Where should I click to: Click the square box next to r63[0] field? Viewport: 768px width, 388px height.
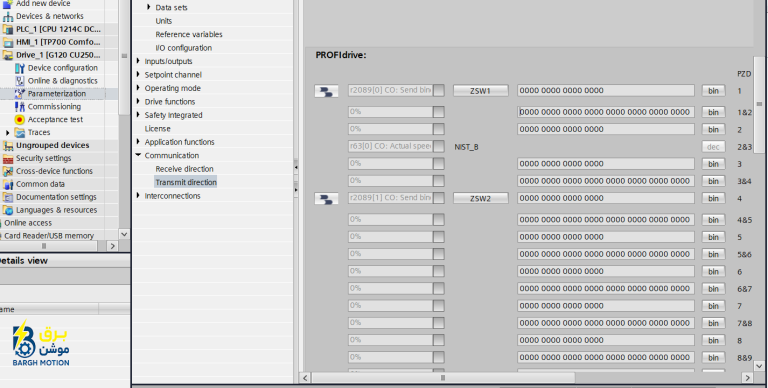click(439, 146)
